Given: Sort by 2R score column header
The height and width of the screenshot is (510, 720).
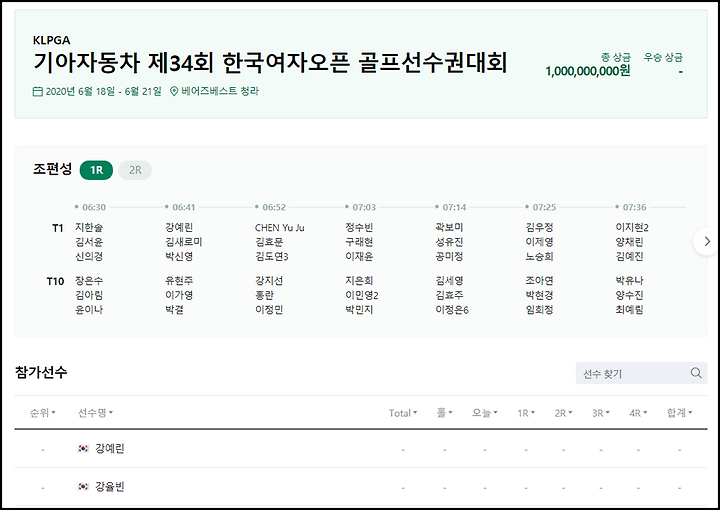Looking at the screenshot, I should coord(563,413).
